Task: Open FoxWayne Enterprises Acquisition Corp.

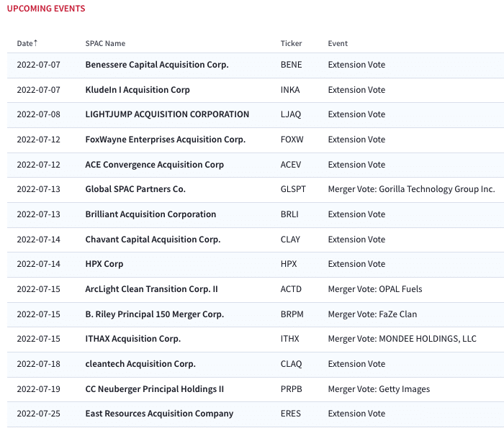Action: [165, 140]
